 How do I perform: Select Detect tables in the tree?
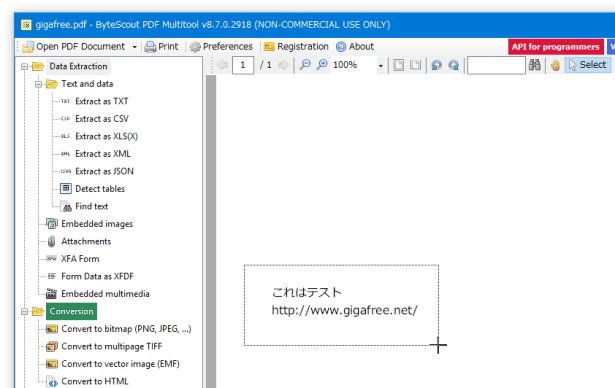pos(100,189)
